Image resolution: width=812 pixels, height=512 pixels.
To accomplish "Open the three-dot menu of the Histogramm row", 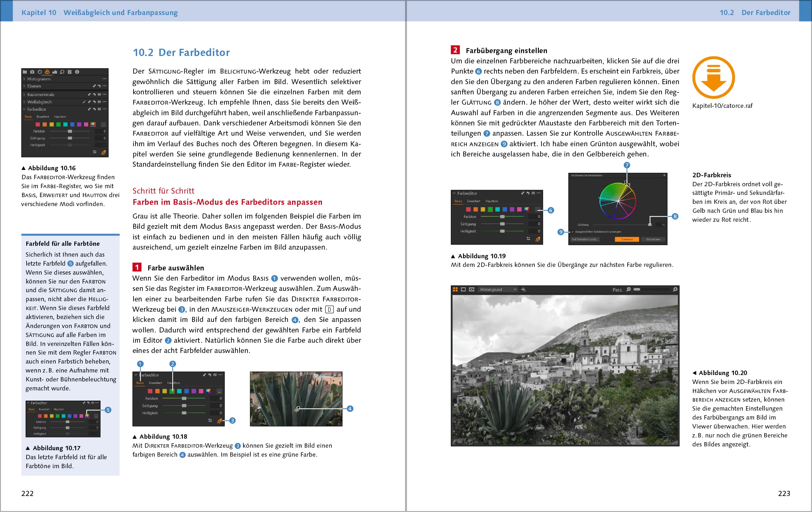I will point(104,79).
